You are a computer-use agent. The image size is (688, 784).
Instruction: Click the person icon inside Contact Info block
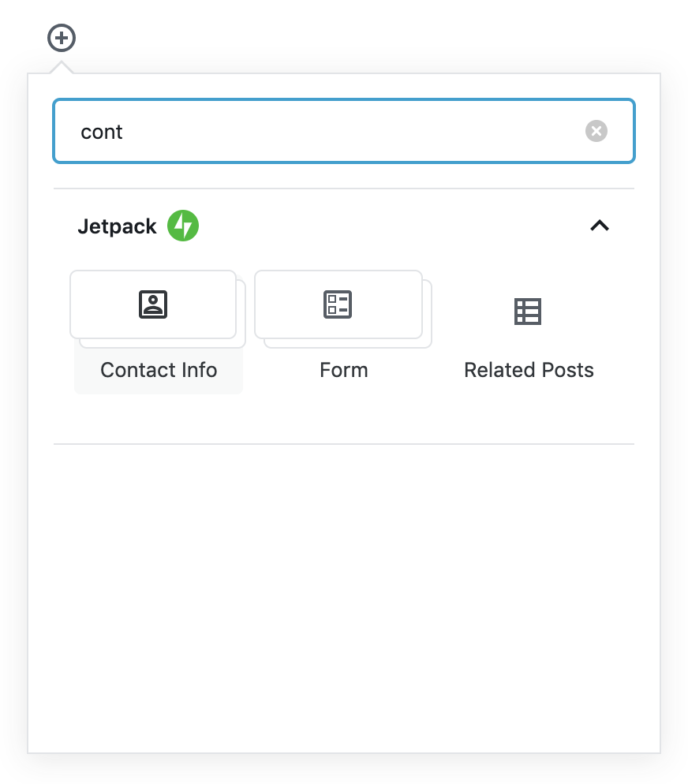click(x=153, y=304)
